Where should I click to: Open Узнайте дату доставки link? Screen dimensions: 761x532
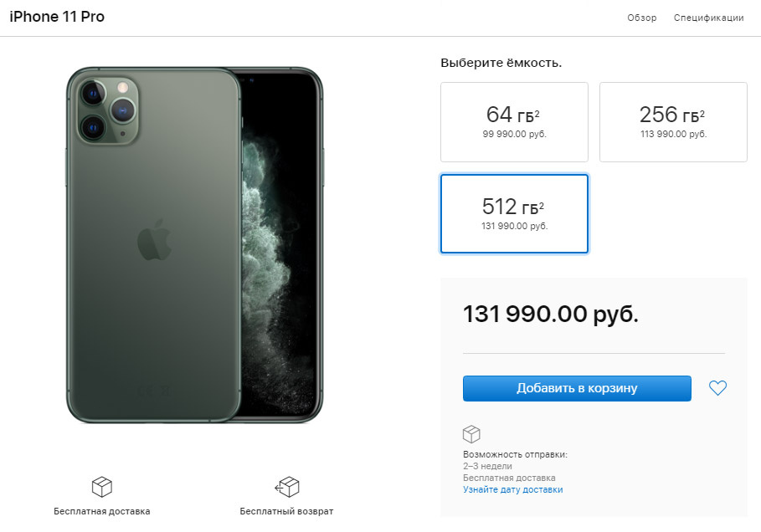click(513, 489)
